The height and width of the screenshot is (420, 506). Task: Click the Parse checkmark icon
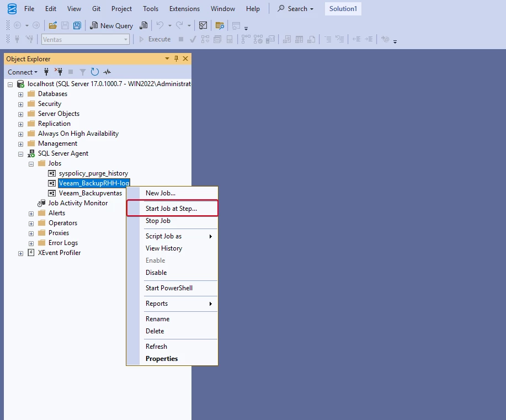193,39
